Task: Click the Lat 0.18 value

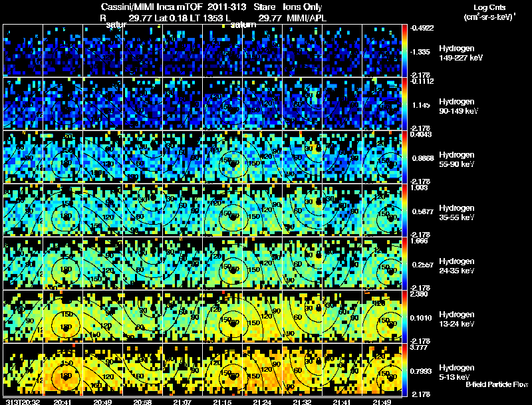Action: click(x=172, y=18)
